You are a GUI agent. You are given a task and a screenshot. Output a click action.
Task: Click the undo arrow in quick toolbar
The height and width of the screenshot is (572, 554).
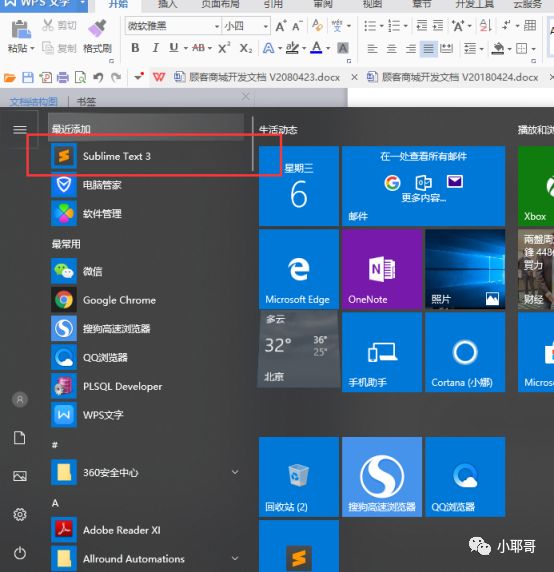click(98, 77)
